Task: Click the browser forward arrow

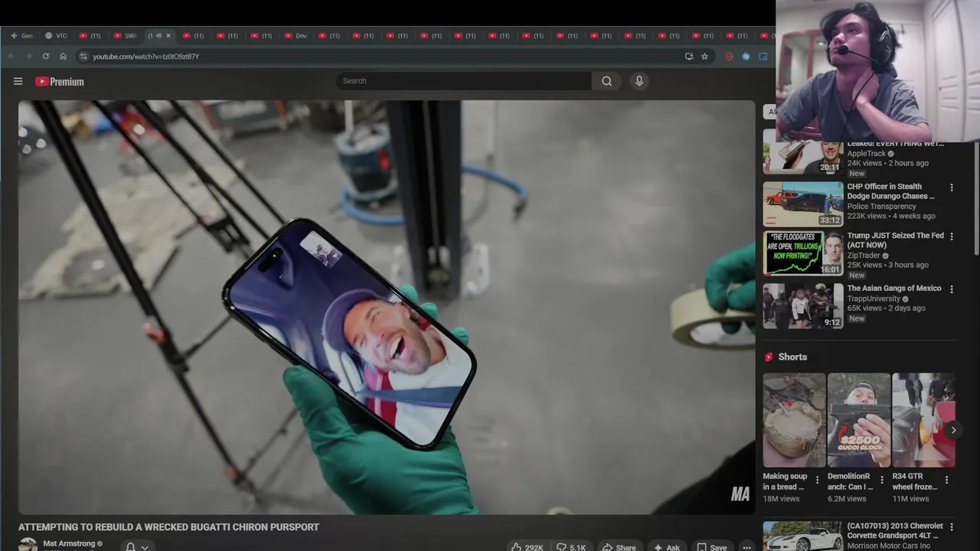Action: [28, 57]
